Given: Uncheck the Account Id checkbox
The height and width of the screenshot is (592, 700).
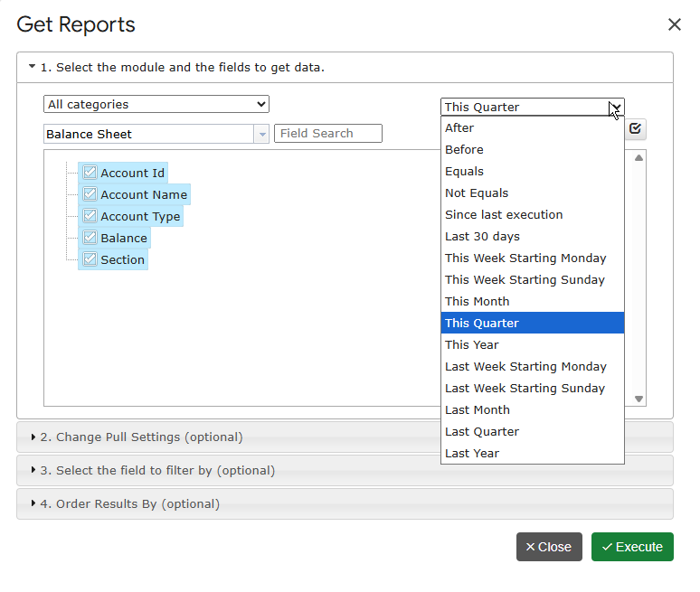Looking at the screenshot, I should (x=90, y=173).
